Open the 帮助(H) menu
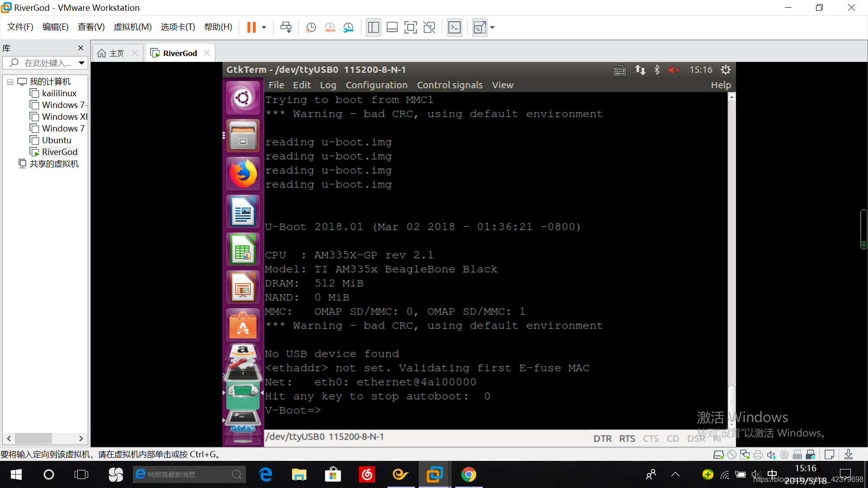 click(218, 27)
